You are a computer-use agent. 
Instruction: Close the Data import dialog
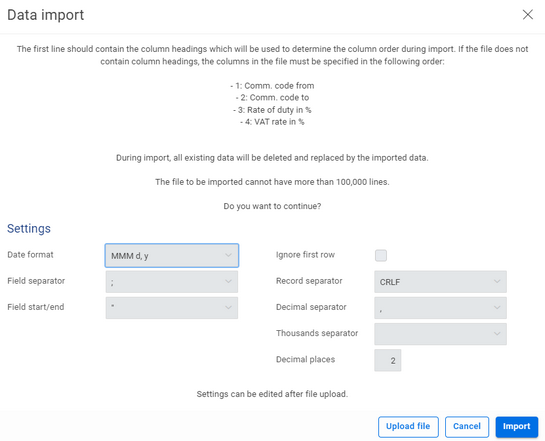pyautogui.click(x=528, y=15)
